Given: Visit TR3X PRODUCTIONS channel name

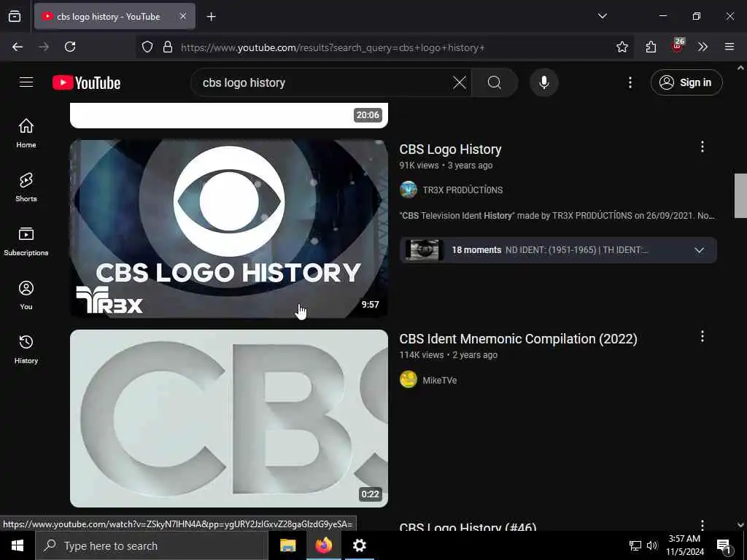Looking at the screenshot, I should (x=462, y=190).
